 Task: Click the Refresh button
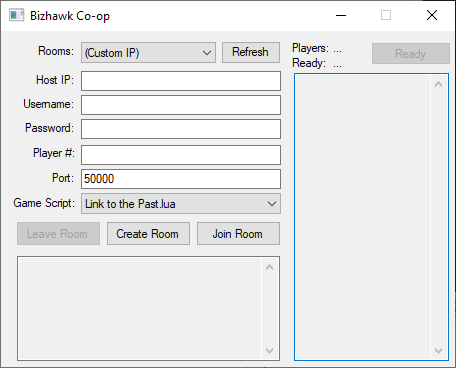251,52
